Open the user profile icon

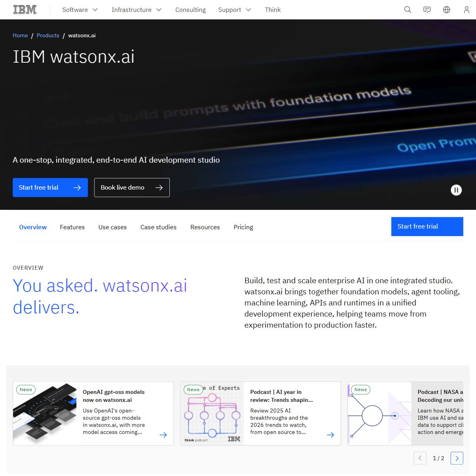click(x=466, y=10)
